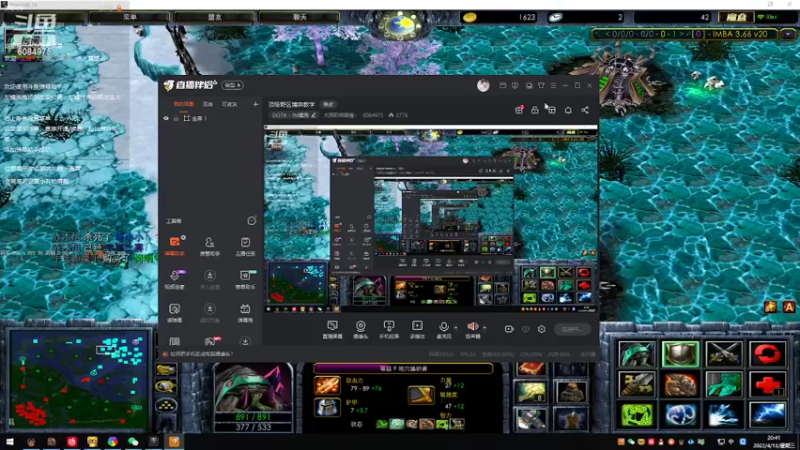The height and width of the screenshot is (450, 800).
Task: Add a camera source from the bottom bar
Action: tap(360, 329)
